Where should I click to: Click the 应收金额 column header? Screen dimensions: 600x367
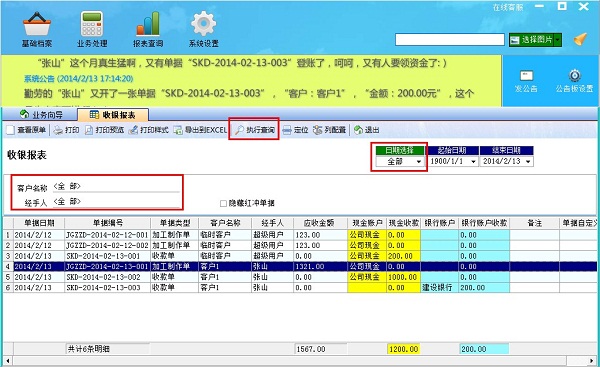[x=320, y=223]
